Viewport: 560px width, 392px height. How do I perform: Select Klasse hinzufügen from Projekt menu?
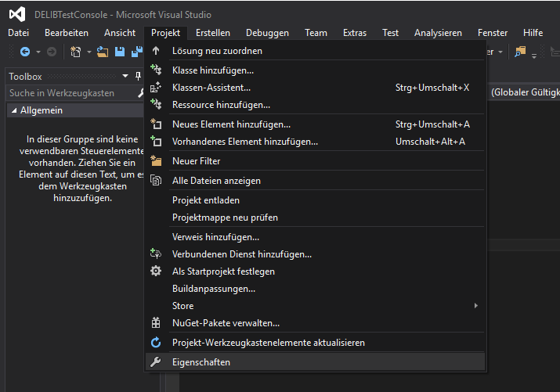(212, 70)
